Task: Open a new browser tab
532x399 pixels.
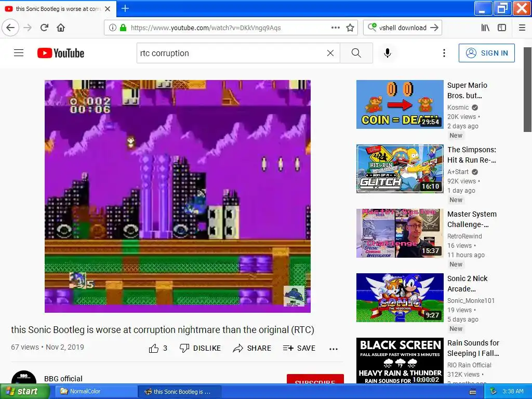Action: [125, 8]
